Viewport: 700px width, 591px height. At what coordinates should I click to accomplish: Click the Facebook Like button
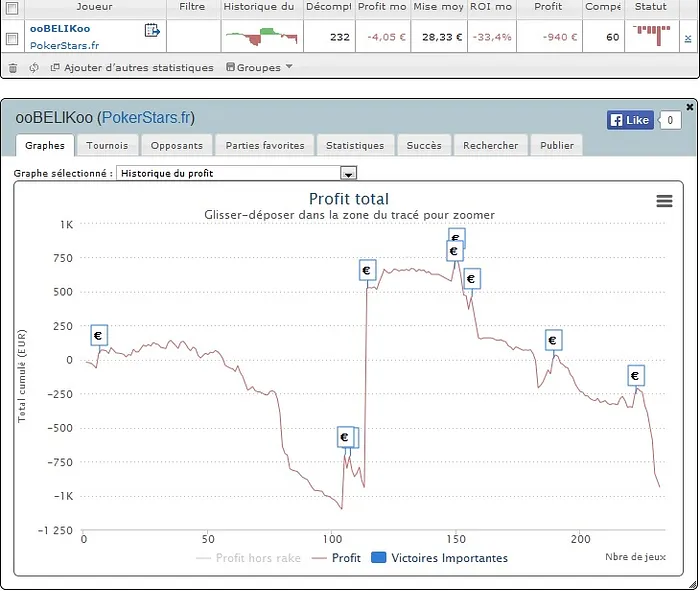[x=629, y=120]
